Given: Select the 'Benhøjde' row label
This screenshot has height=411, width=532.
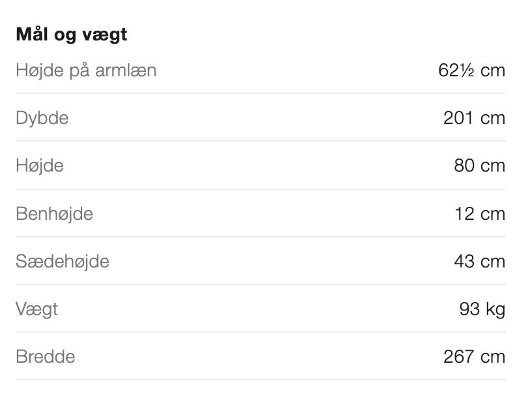Looking at the screenshot, I should [55, 213].
